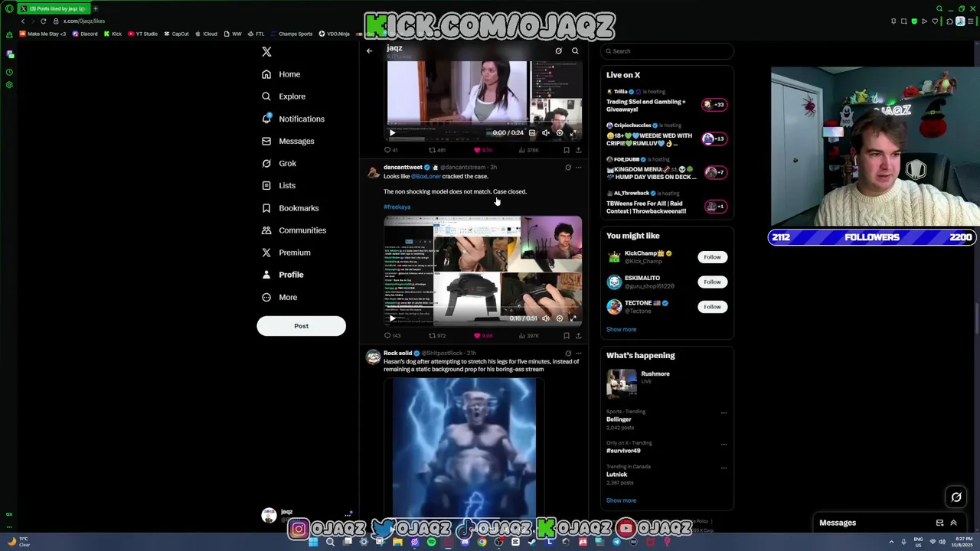Open Rushmore live in What's happening
Screen dimensions: 980x551
click(x=666, y=383)
